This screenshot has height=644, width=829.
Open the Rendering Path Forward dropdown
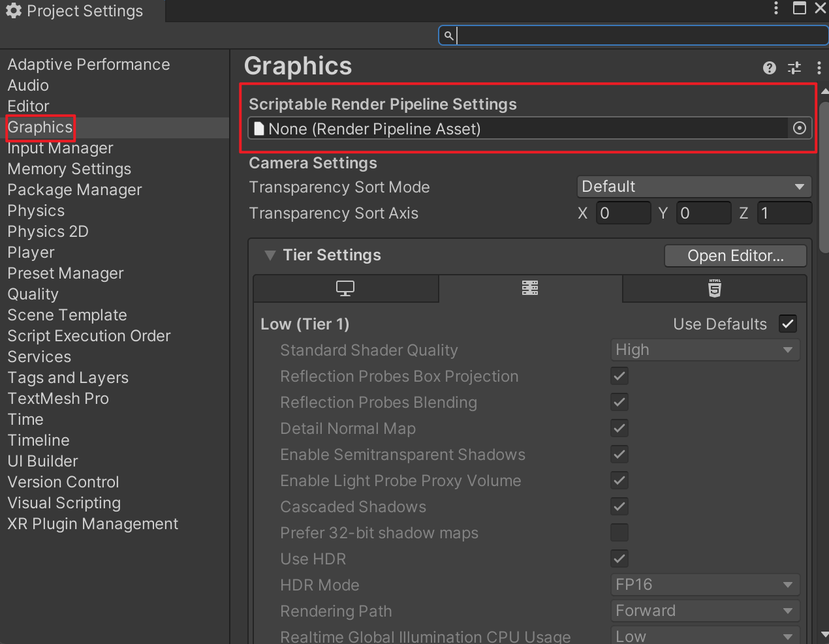pyautogui.click(x=705, y=611)
